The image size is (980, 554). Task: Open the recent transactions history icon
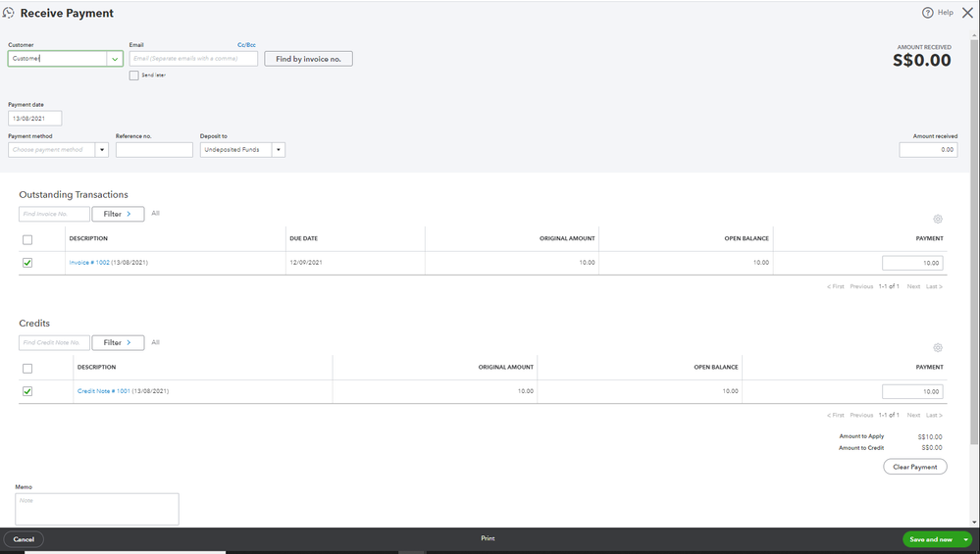click(8, 13)
